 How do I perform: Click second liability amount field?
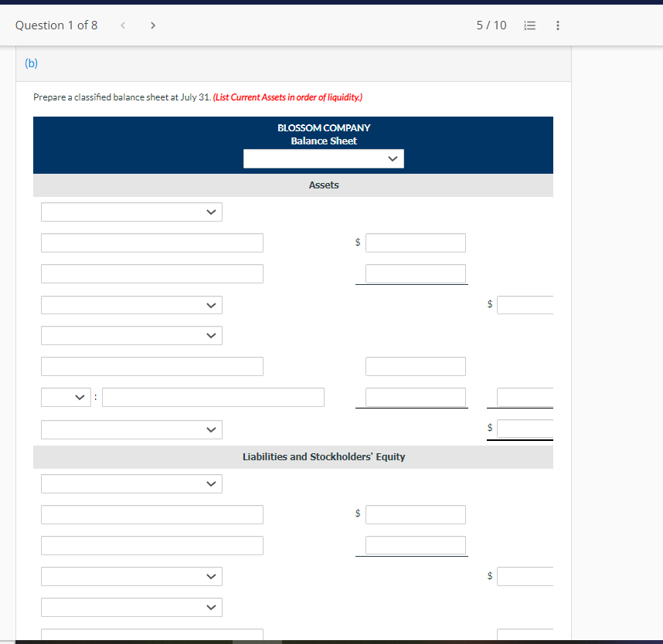coord(416,545)
